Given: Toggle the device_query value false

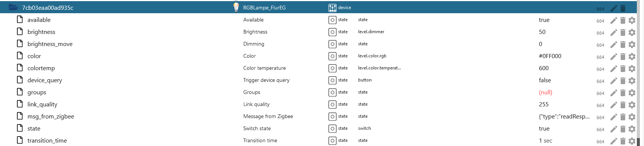Looking at the screenshot, I should pyautogui.click(x=545, y=80).
